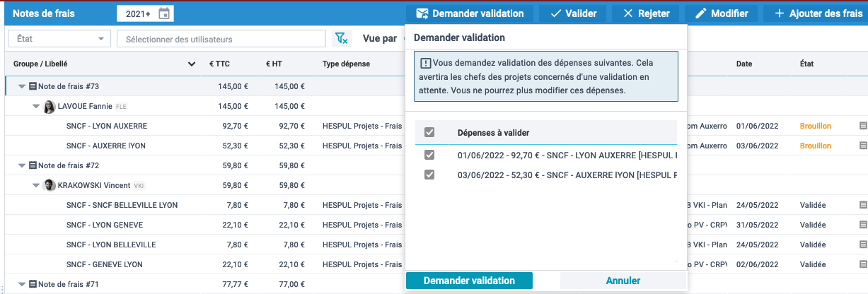
Task: Cancel the dialog with Annuler
Action: 623,281
